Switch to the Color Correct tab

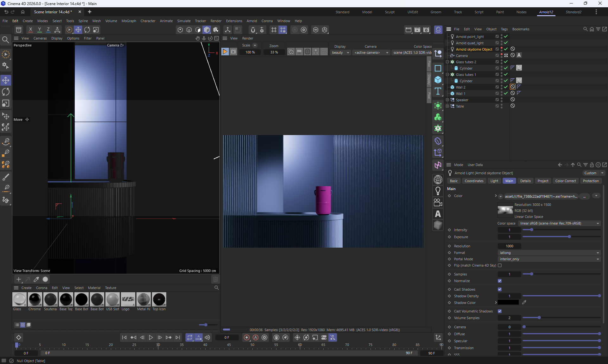(x=565, y=181)
